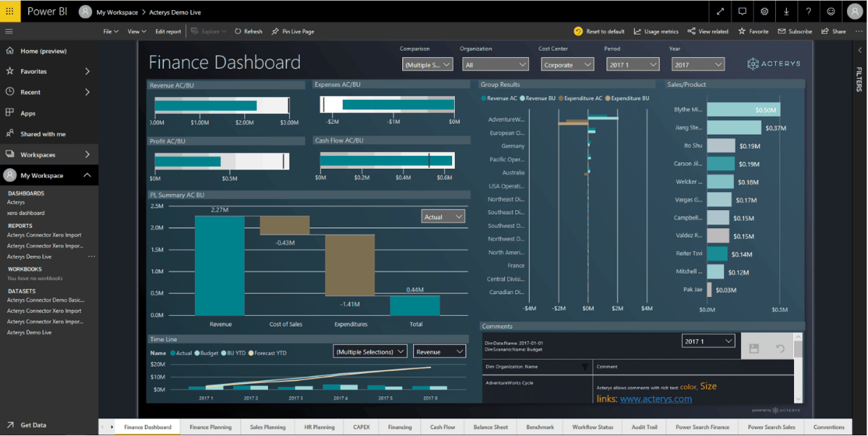Click Reset to default
Screen dimensions: 868x436
coord(599,32)
